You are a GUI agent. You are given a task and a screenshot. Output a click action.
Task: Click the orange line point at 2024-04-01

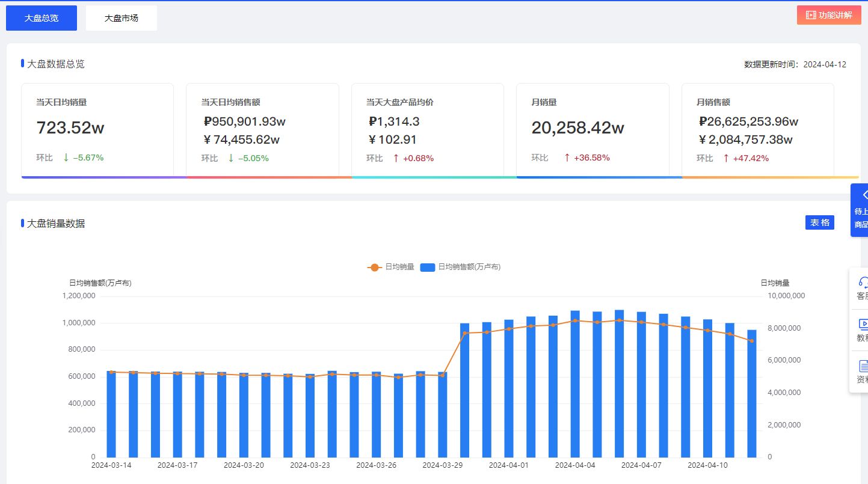[x=509, y=329]
